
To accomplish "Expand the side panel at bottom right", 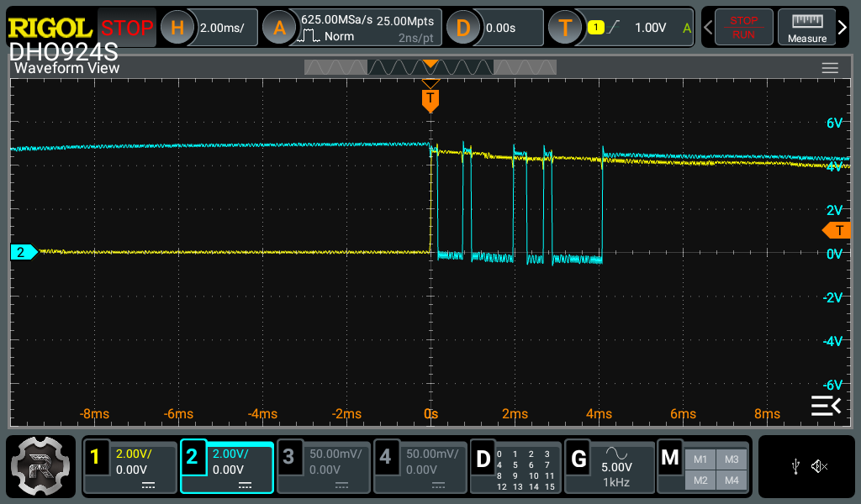I will (x=825, y=406).
